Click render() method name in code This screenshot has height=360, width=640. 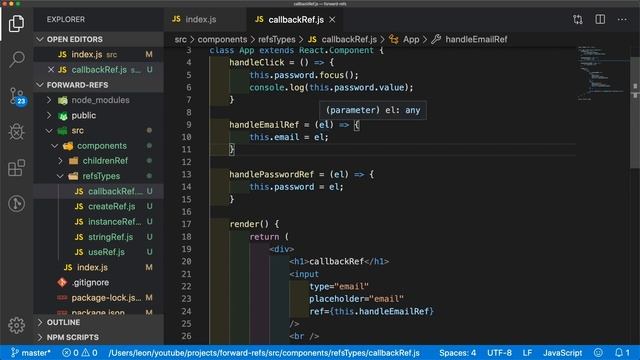[244, 224]
